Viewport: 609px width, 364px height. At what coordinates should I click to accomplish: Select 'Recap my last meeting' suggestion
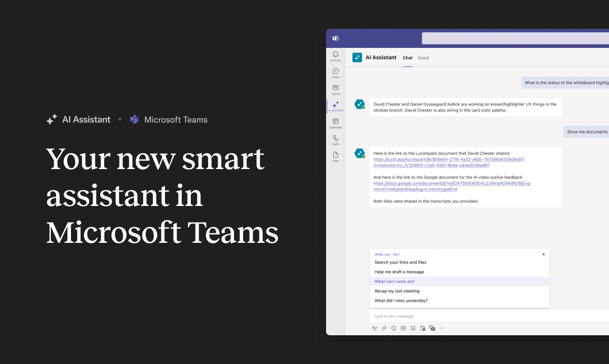pyautogui.click(x=459, y=291)
